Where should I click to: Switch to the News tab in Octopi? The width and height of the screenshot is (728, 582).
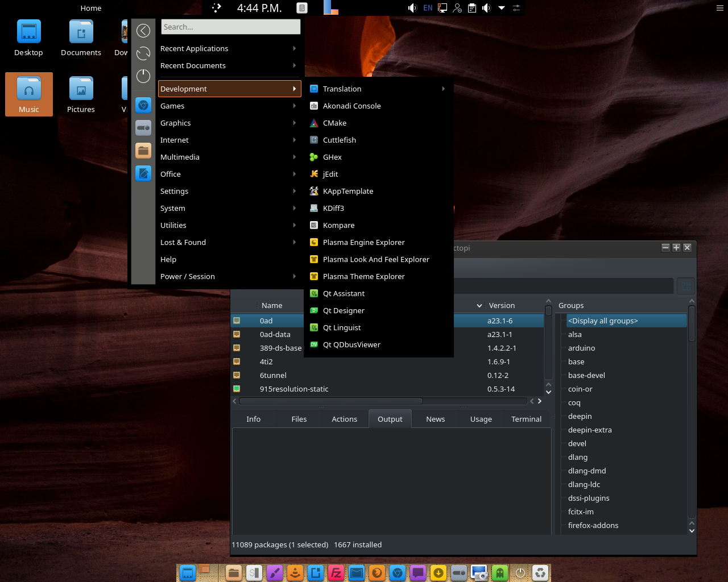436,419
